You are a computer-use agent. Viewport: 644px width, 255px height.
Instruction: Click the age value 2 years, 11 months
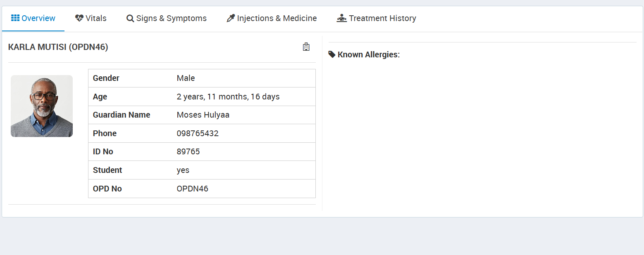click(228, 97)
